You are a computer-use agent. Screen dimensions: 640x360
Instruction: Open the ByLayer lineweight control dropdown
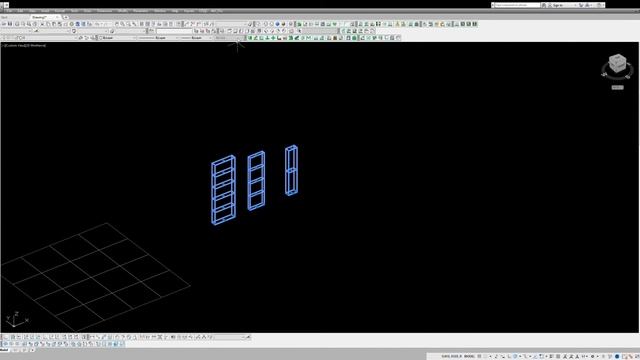click(196, 38)
